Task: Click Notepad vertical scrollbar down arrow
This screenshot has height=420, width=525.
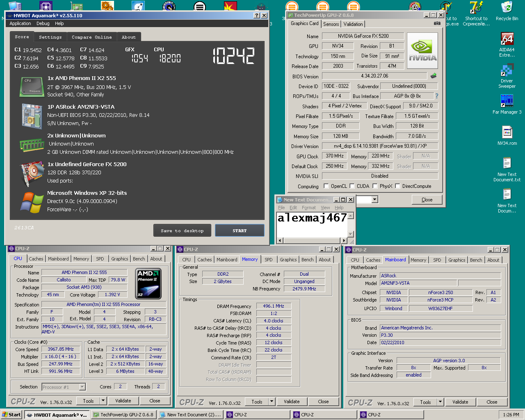Action: (x=351, y=234)
